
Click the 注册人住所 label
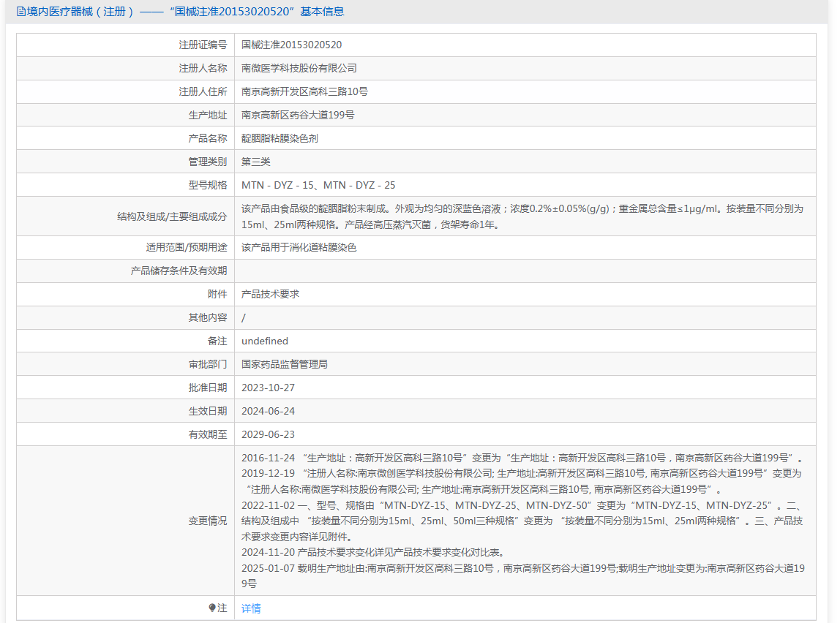click(203, 91)
